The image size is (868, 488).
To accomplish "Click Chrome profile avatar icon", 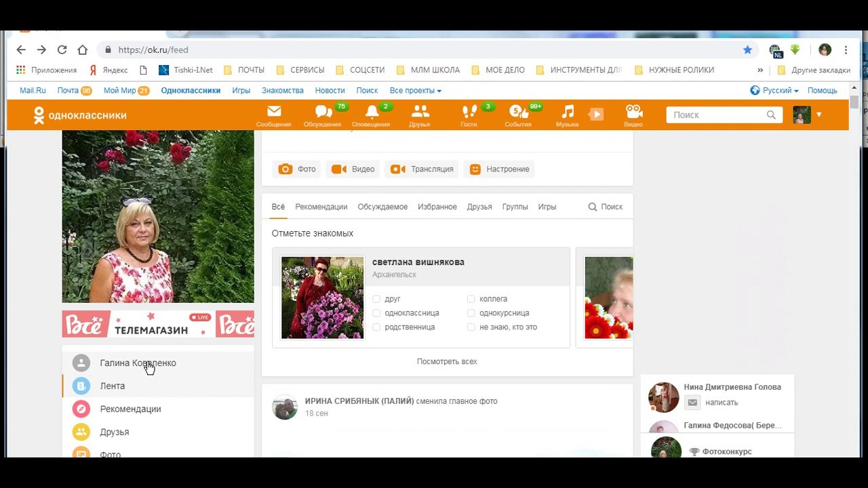I will point(825,49).
